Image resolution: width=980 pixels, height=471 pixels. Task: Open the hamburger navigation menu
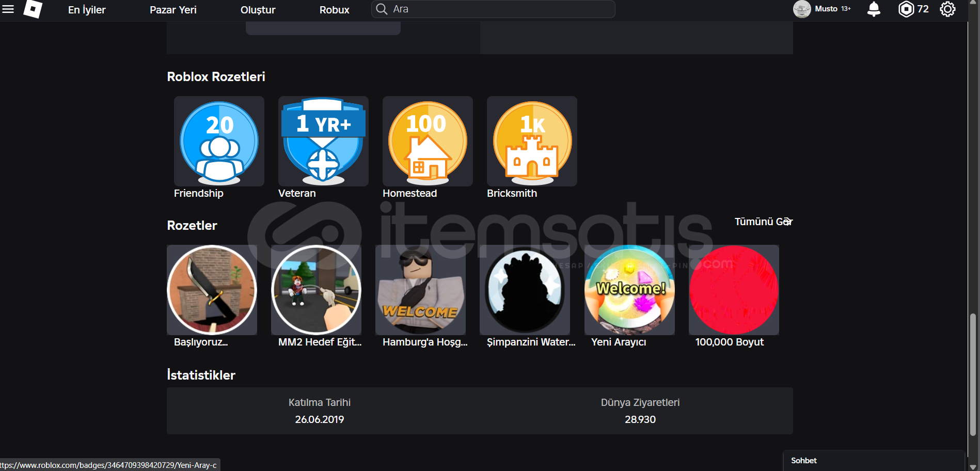pos(8,9)
